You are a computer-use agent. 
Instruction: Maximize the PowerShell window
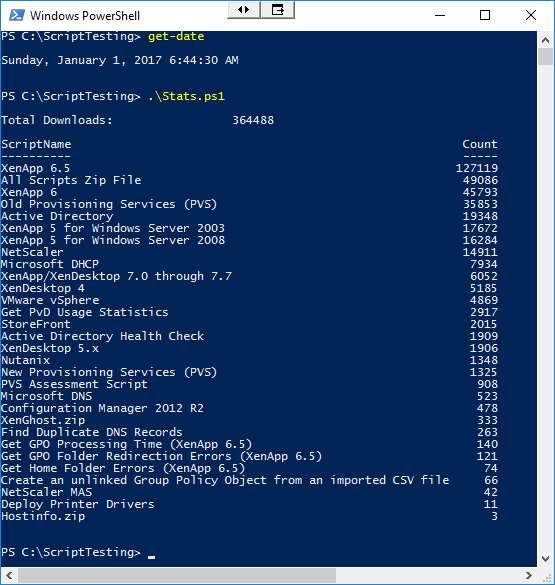coord(485,15)
